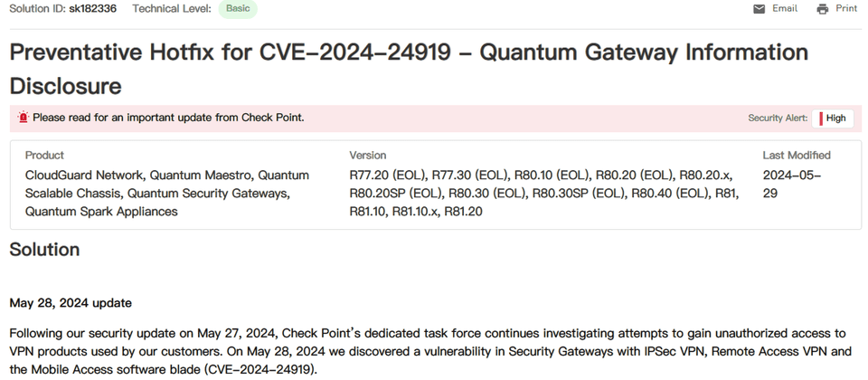Screen dimensions: 868x380
Task: Click the important update banner text
Action: pyautogui.click(x=168, y=118)
